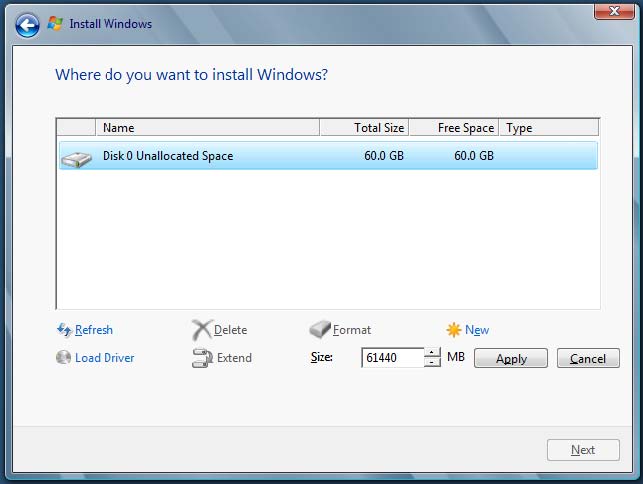Select the Disk 0 drive icon

tap(76, 157)
